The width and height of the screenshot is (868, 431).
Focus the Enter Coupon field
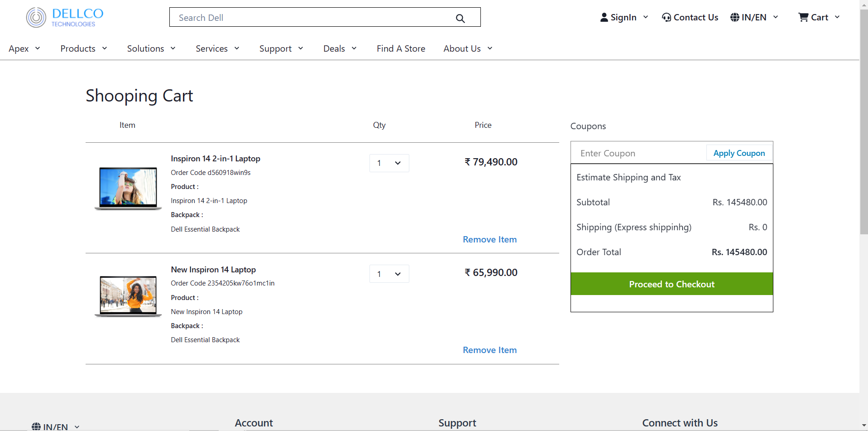pos(638,153)
